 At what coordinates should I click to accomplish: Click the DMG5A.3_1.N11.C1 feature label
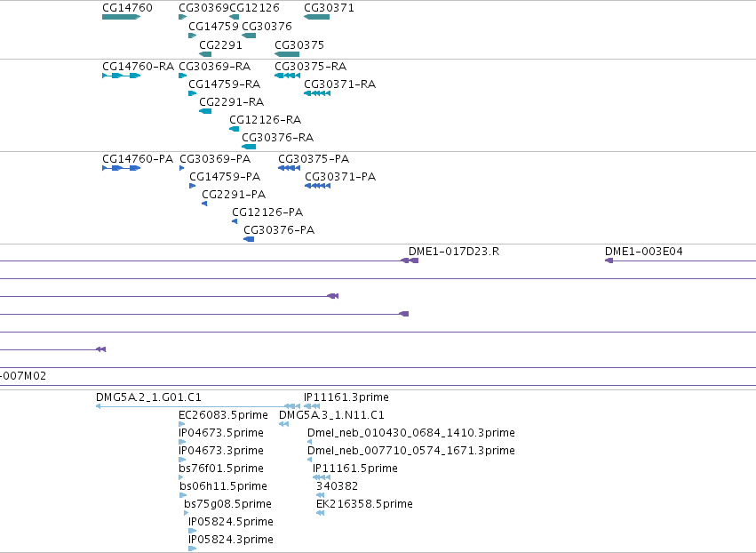point(331,415)
